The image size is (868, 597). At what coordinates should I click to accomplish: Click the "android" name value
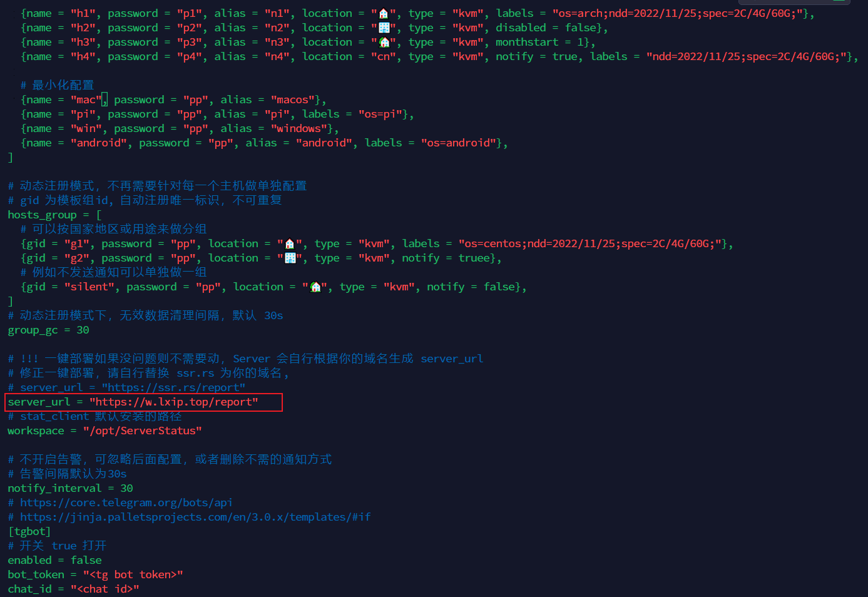coord(98,143)
